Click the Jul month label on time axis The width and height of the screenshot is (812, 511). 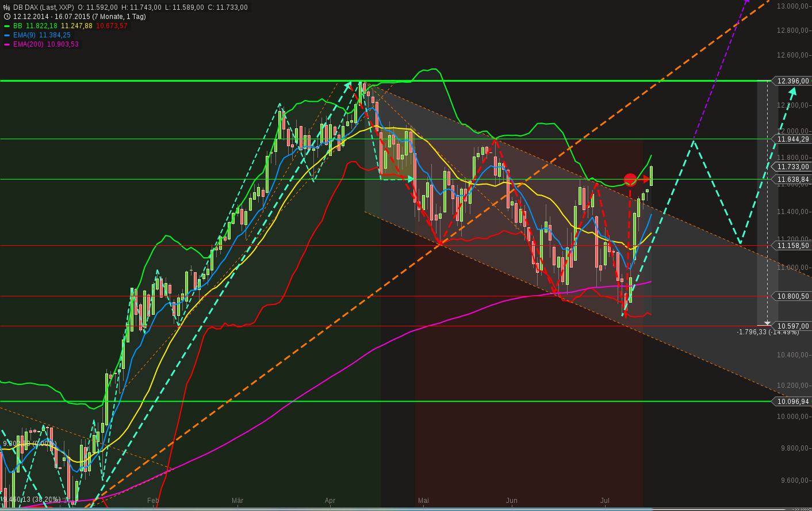[x=605, y=501]
